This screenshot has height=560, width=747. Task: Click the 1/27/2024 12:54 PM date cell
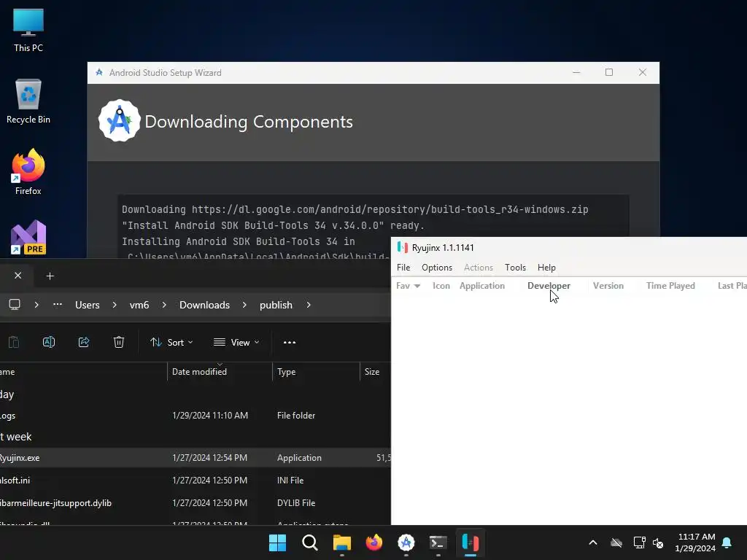point(209,458)
